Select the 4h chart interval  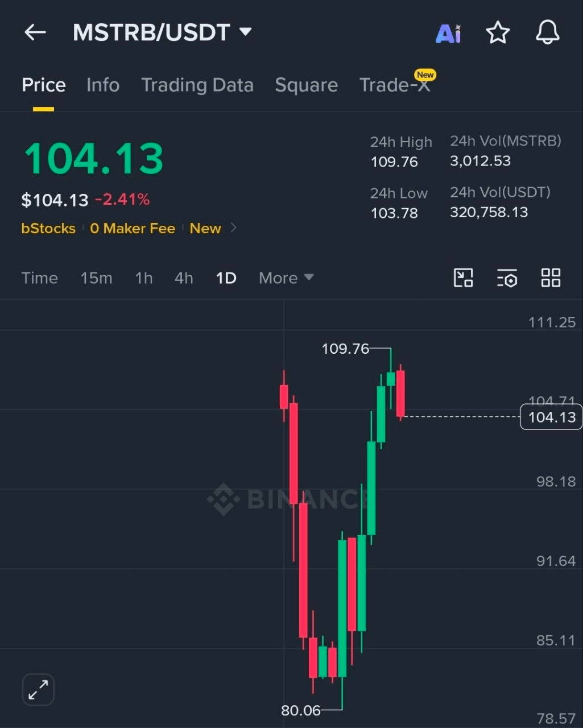coord(184,278)
